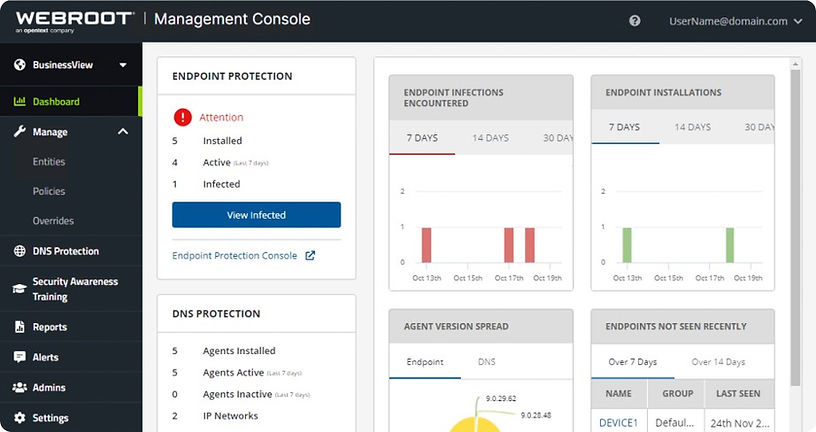Expand the BusinessView dropdown arrow
The width and height of the screenshot is (816, 432).
[123, 65]
